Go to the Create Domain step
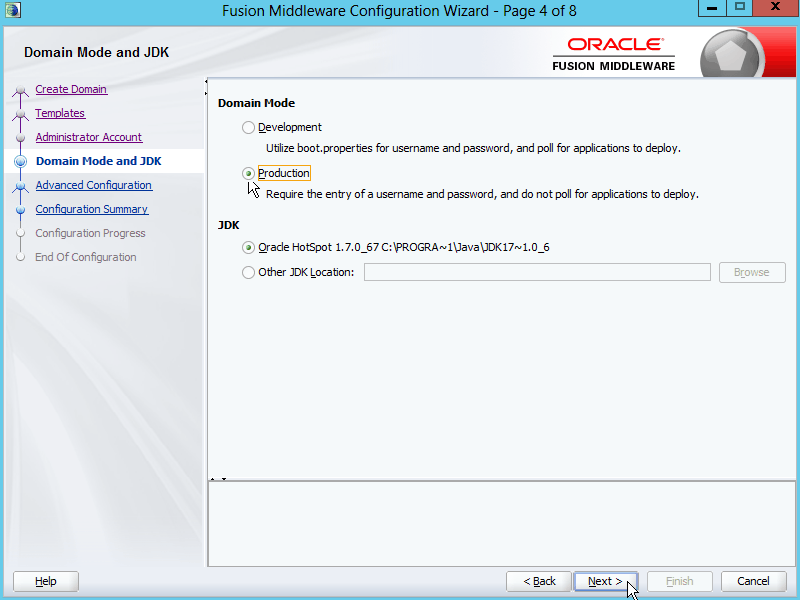 pyautogui.click(x=71, y=89)
